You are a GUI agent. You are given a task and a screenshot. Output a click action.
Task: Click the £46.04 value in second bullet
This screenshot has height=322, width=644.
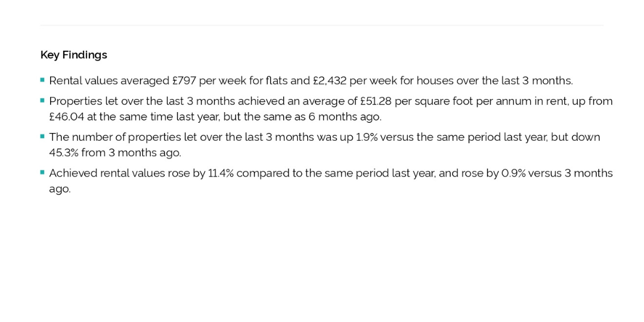tap(67, 117)
